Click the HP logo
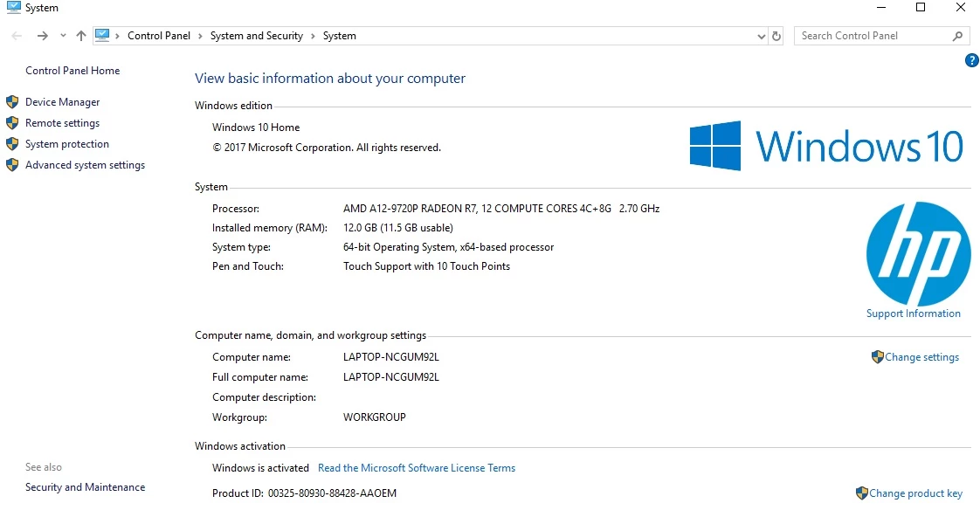The width and height of the screenshot is (980, 510). point(918,253)
